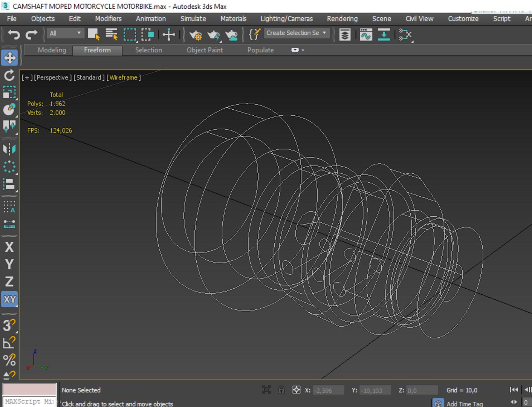Screen dimensions: 532x407
Task: Go to the start frame
Action: [514, 390]
